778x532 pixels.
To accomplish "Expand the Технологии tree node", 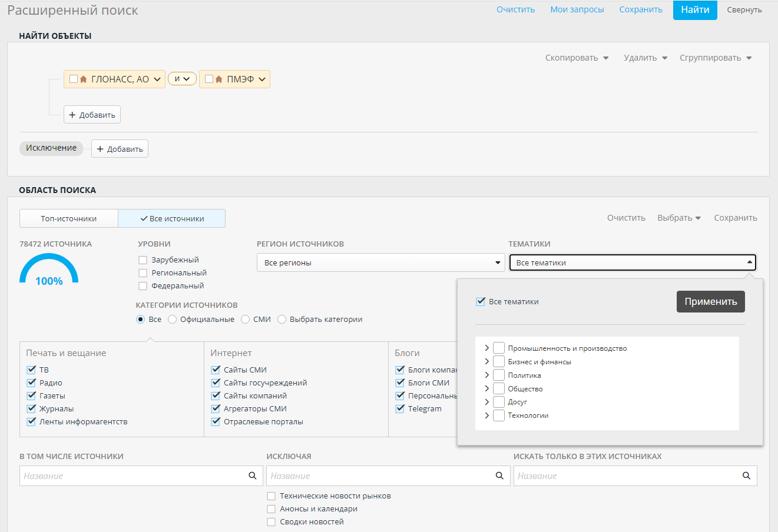I will 486,415.
